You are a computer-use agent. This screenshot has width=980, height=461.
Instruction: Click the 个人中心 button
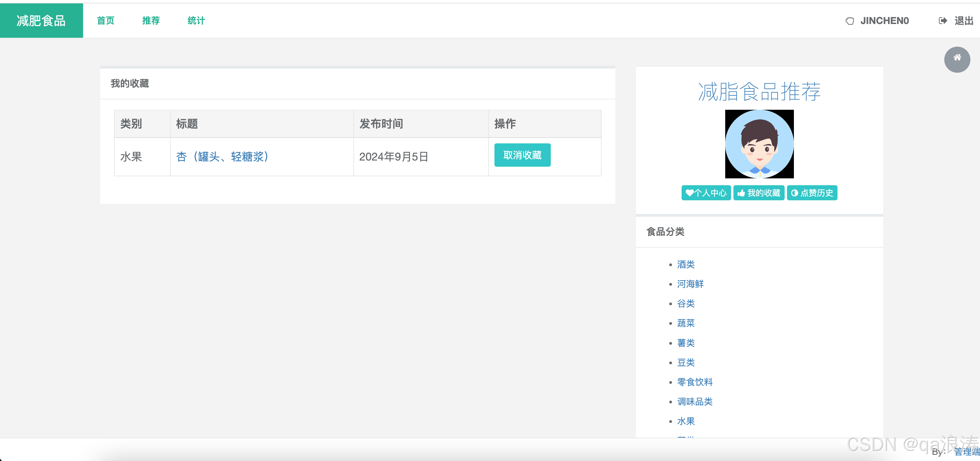pyautogui.click(x=706, y=193)
